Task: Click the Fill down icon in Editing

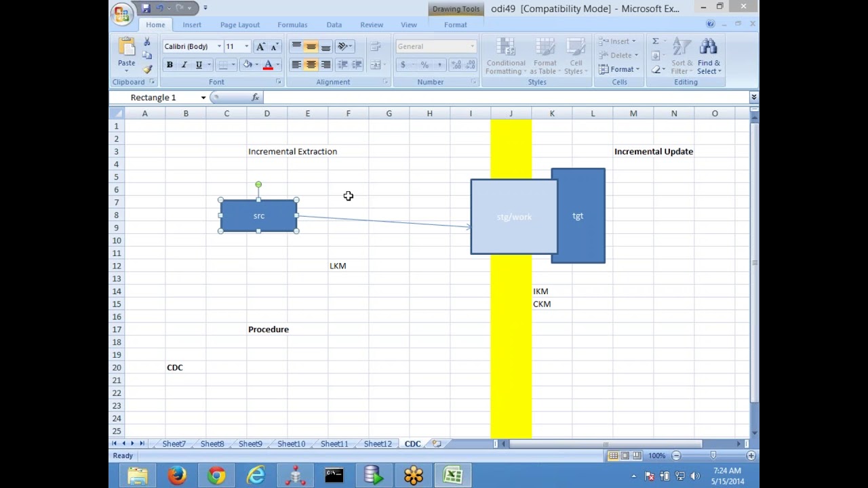Action: 655,56
